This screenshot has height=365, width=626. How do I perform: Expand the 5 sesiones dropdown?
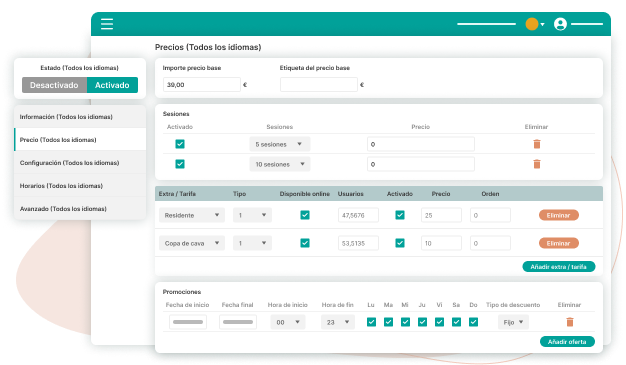click(279, 144)
